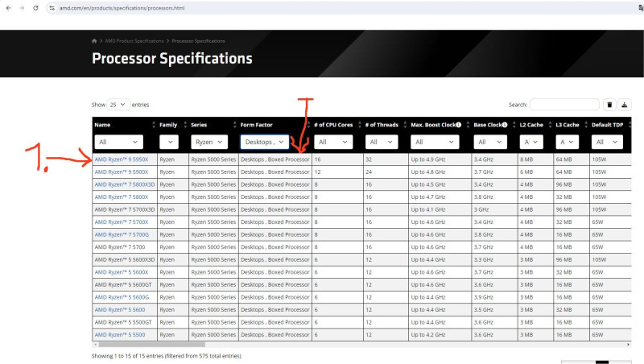Viewport: 644px width, 364px height.
Task: Clear filters with the trash icon
Action: (x=609, y=105)
